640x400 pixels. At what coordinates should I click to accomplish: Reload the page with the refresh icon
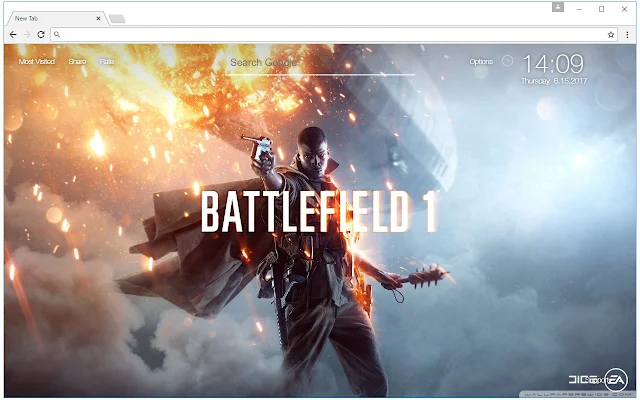tap(41, 35)
